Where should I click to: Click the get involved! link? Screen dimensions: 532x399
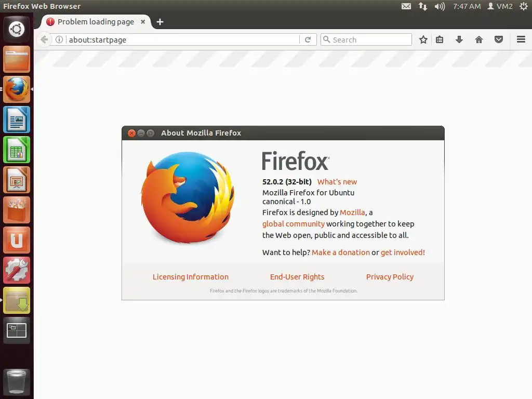click(x=403, y=252)
